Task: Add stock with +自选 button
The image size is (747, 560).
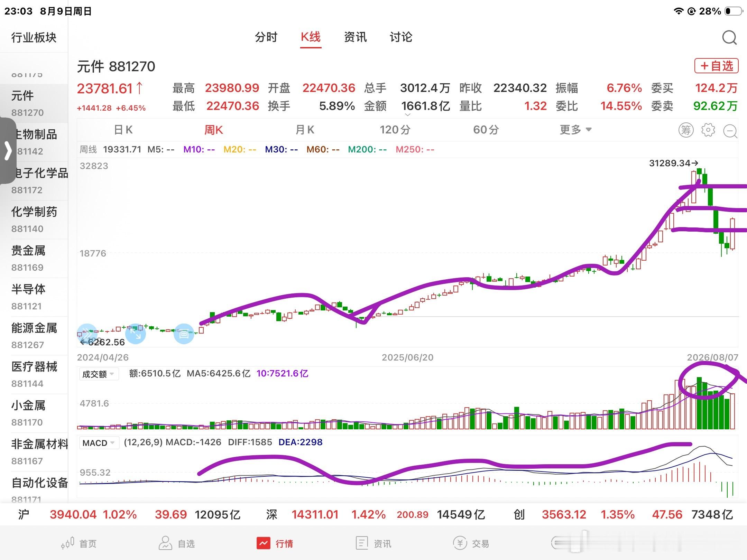Action: click(716, 66)
